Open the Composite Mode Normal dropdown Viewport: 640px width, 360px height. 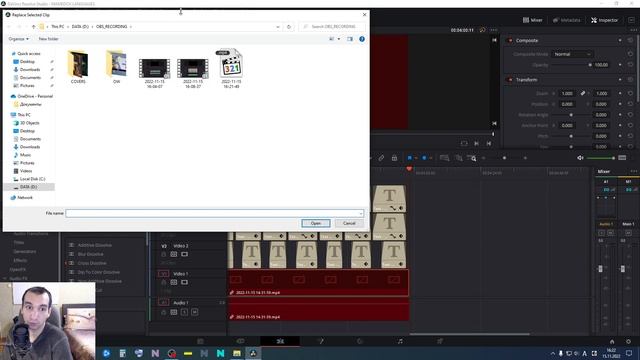point(572,54)
